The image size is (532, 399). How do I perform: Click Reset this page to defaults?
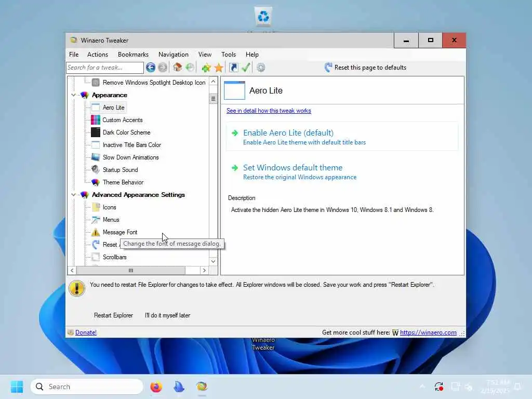[365, 68]
